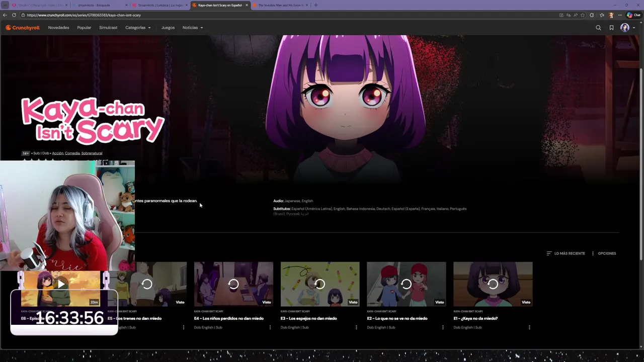Open the Popular menu item
644x362 pixels.
pyautogui.click(x=84, y=28)
